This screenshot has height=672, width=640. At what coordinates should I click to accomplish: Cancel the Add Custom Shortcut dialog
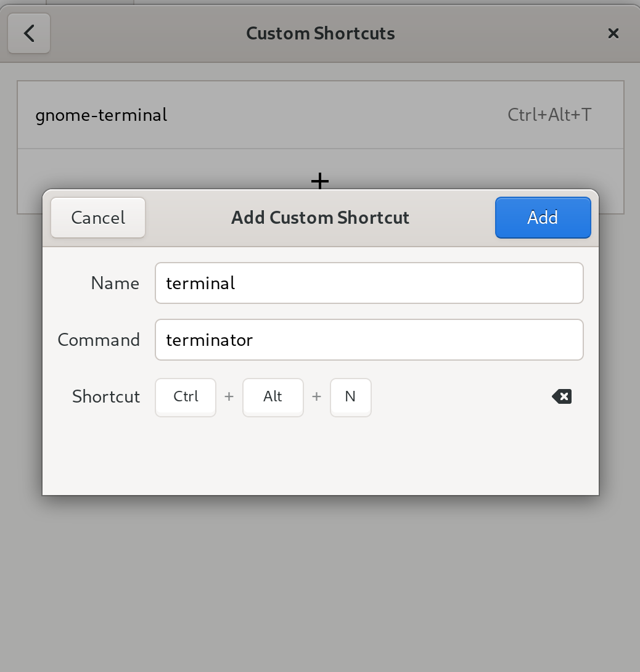98,218
